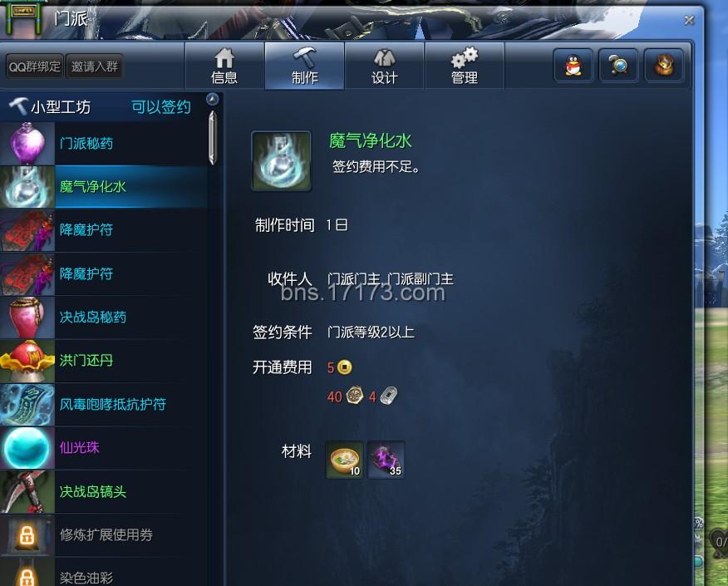
Task: Click the soup bowl material icon
Action: (344, 460)
